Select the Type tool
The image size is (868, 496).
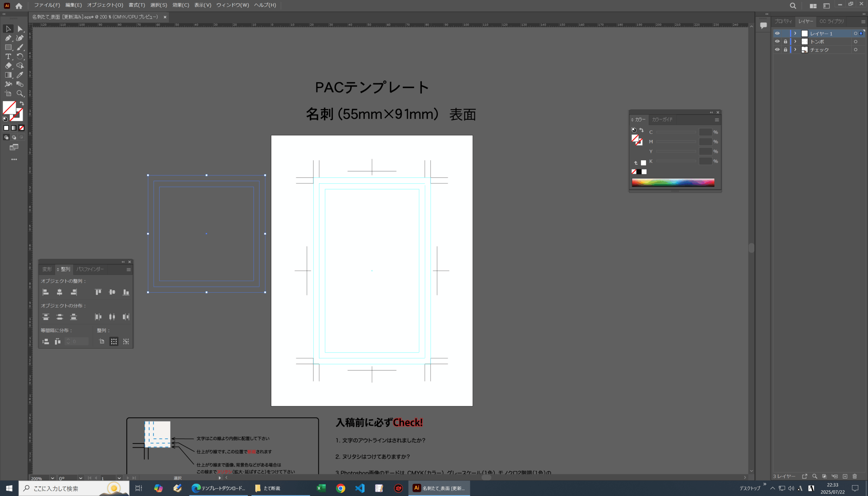tap(8, 57)
